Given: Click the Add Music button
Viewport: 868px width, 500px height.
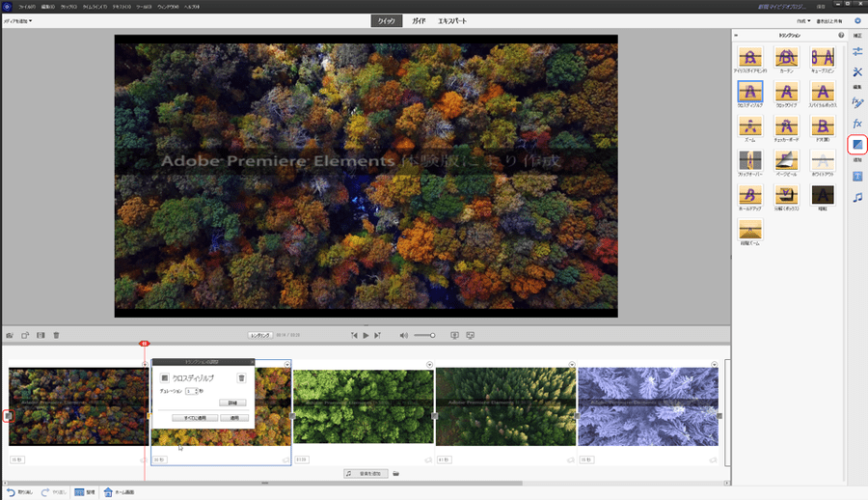Looking at the screenshot, I should click(366, 473).
